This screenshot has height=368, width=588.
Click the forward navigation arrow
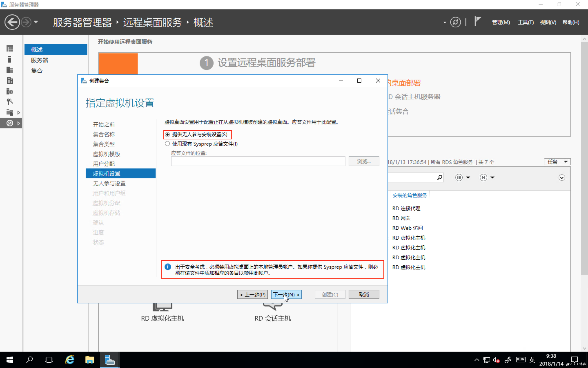click(x=26, y=22)
